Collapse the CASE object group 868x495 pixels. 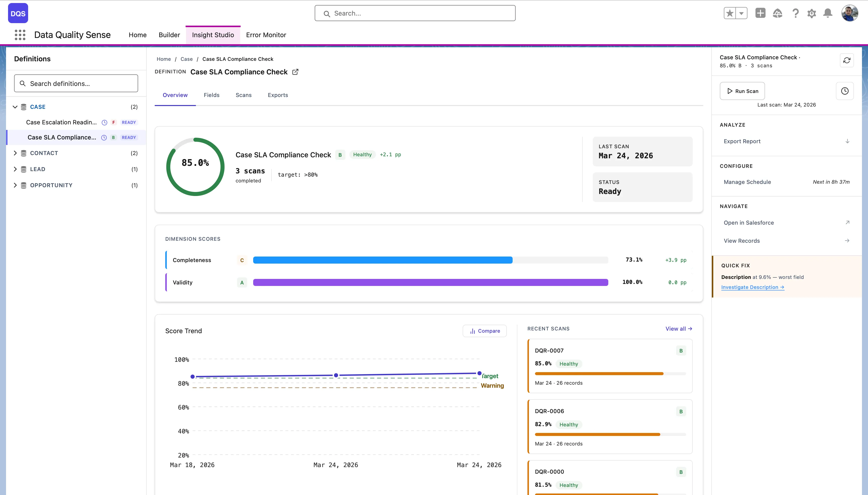point(15,106)
